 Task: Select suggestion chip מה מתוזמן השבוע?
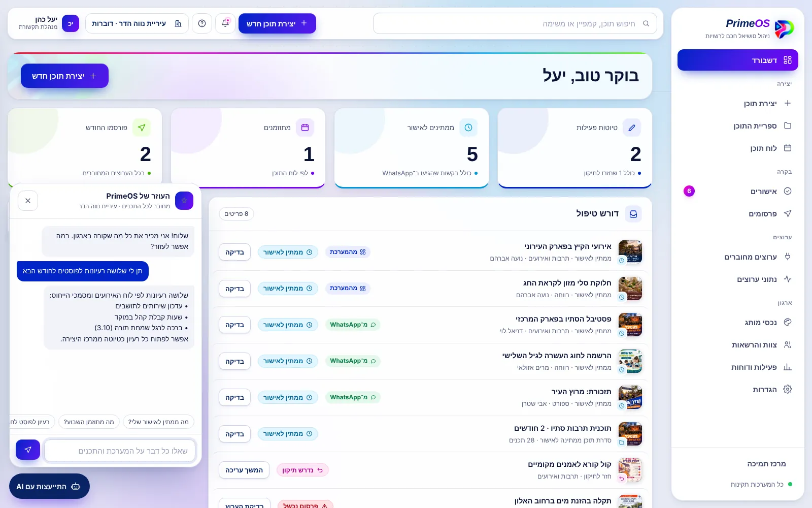89,422
